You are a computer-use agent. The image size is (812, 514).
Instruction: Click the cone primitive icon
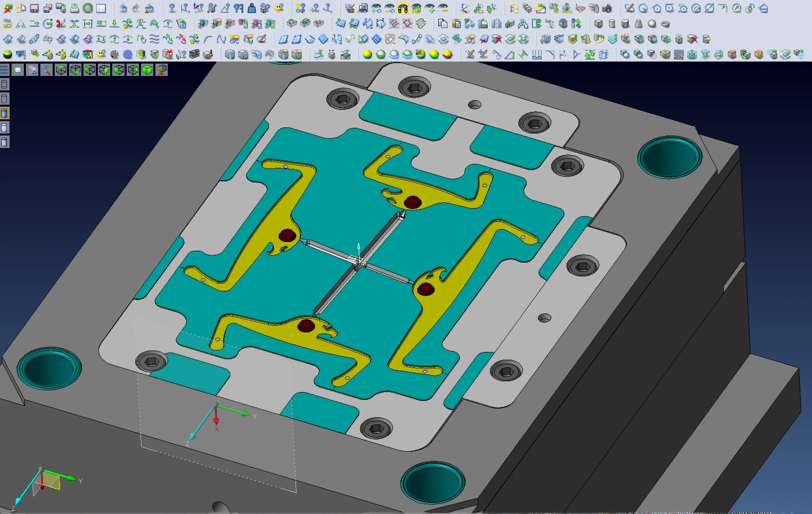(x=638, y=24)
